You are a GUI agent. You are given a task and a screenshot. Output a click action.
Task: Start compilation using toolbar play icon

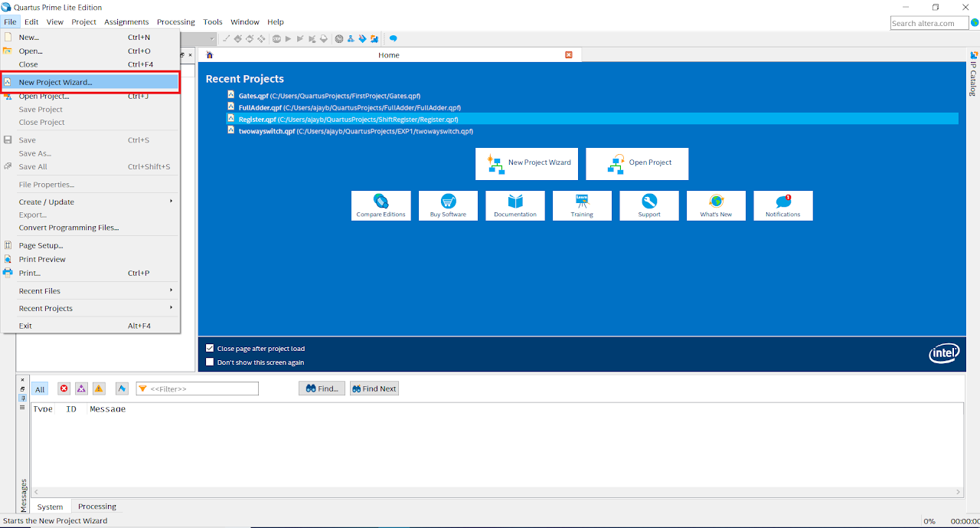288,38
